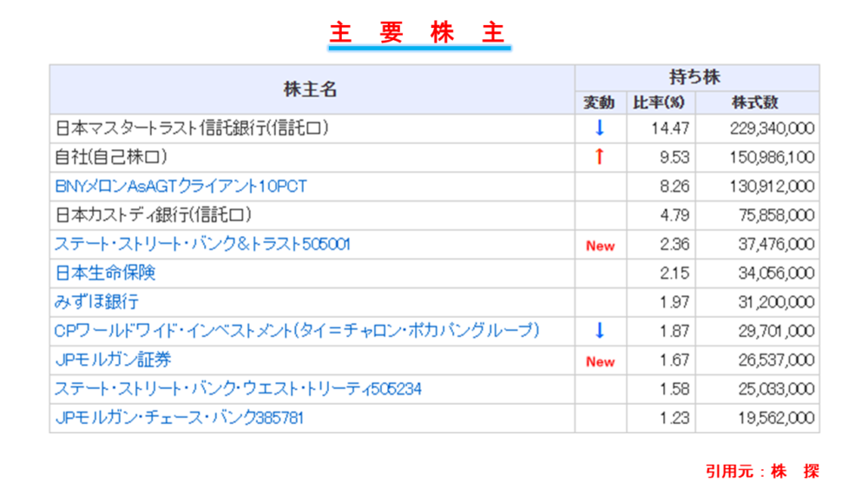The width and height of the screenshot is (868, 489).
Task: Click share count 25,033,000
Action: click(x=777, y=389)
